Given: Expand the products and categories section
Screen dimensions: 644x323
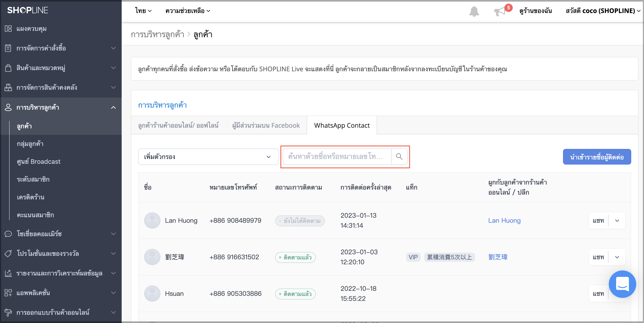Looking at the screenshot, I should click(x=113, y=68).
